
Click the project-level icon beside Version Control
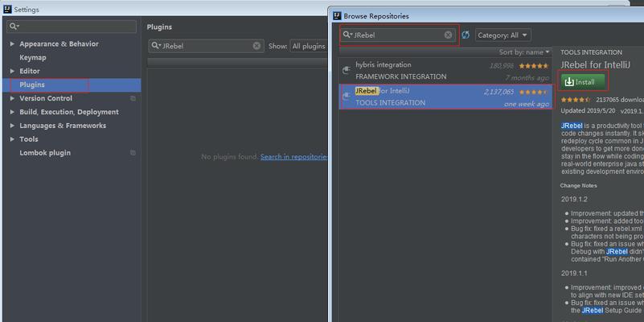(133, 98)
